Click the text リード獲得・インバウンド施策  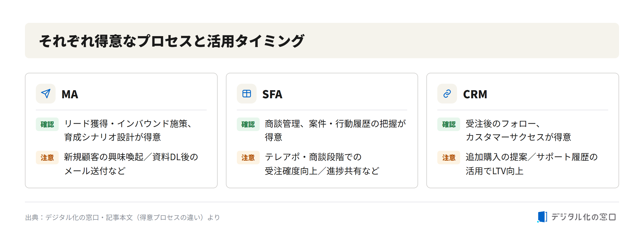pyautogui.click(x=126, y=124)
